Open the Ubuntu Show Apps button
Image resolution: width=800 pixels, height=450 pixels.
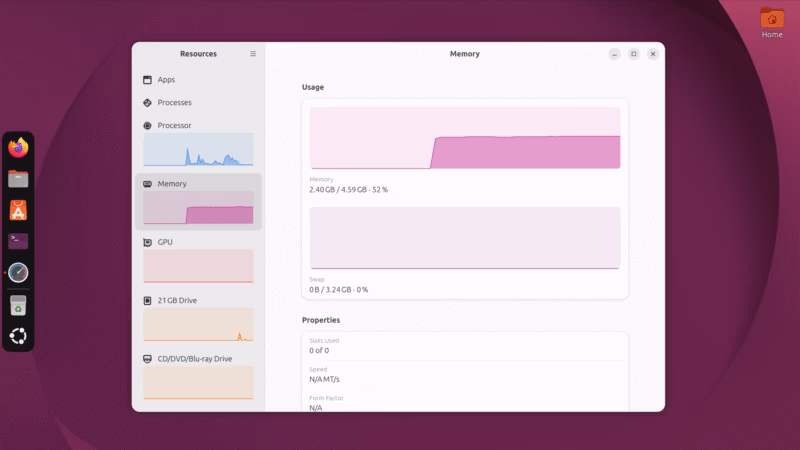pos(18,336)
